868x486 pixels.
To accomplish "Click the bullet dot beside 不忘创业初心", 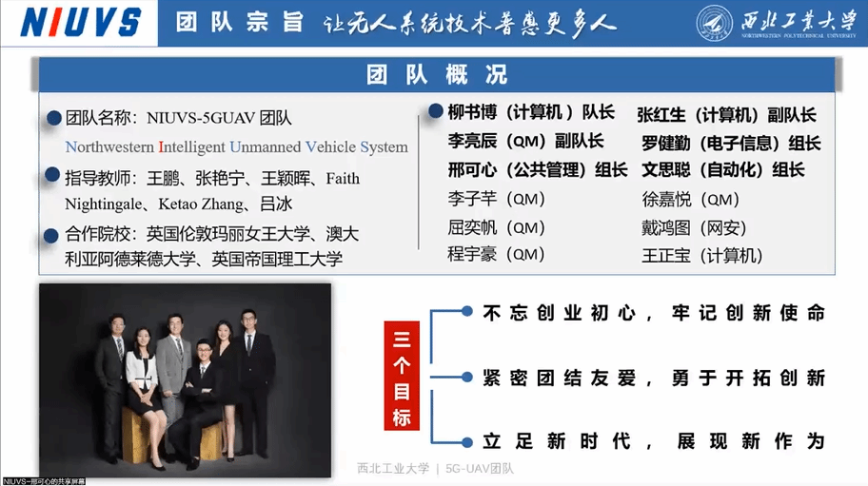I will 466,311.
